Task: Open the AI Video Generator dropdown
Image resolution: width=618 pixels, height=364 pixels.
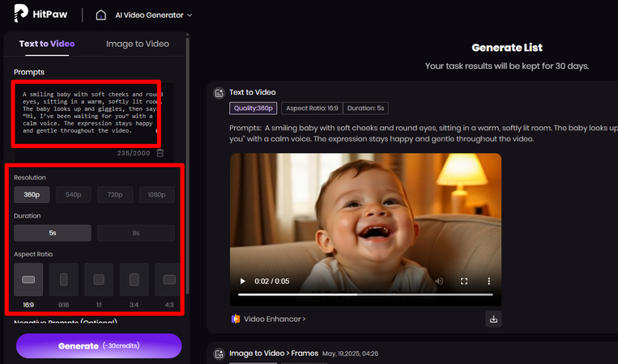Action: click(154, 15)
